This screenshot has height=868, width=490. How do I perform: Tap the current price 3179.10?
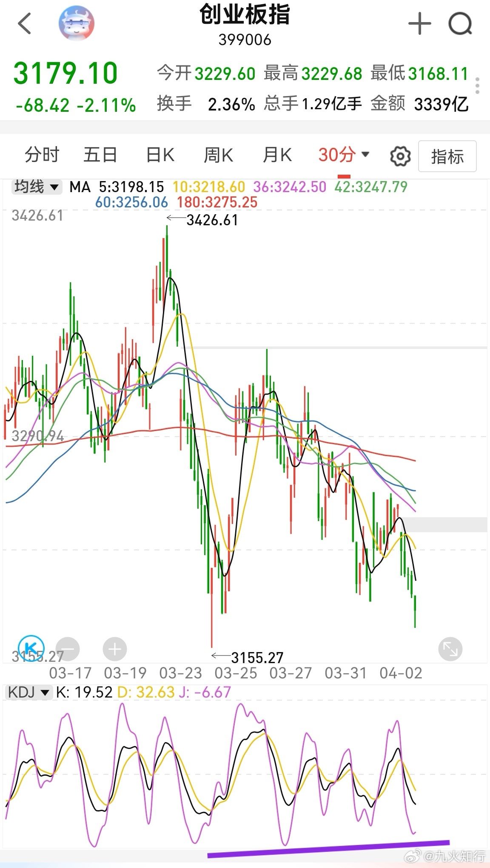point(66,73)
